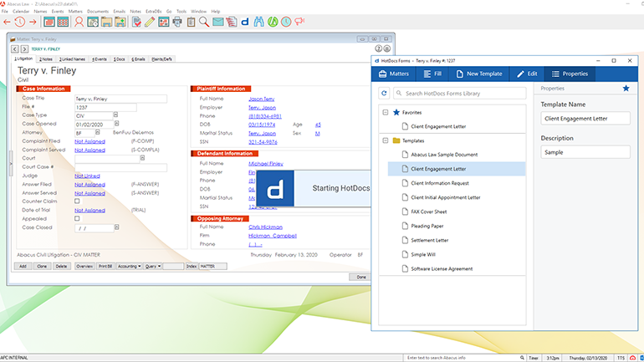
Task: Open the Documents menu
Action: click(x=98, y=12)
